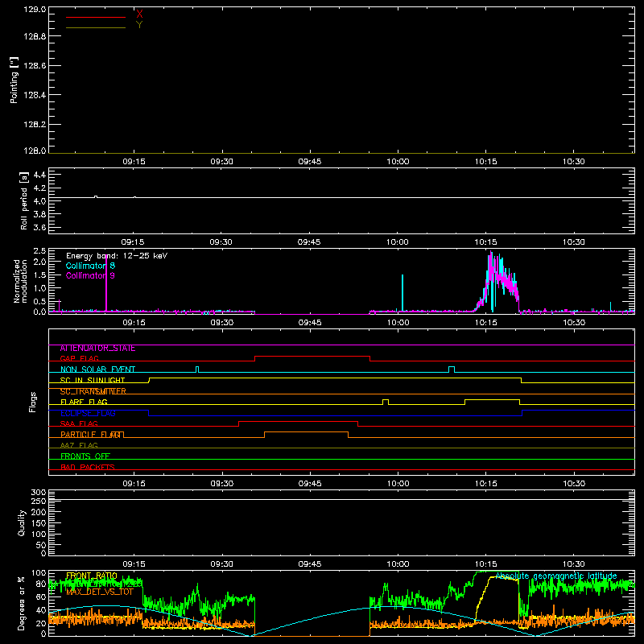
Task: Click the SC_IN_SUNLIGHT flag label
Action: 93,380
